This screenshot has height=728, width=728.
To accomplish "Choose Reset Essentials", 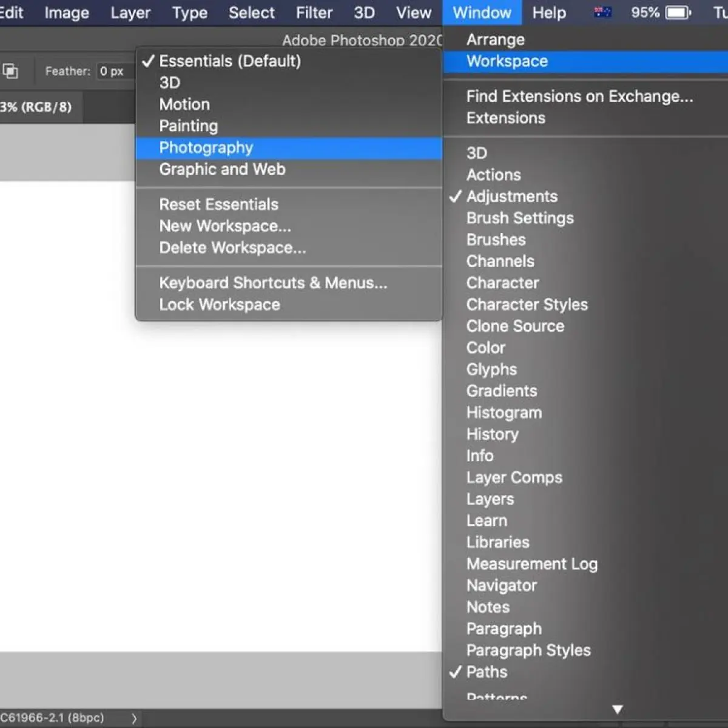I will coord(289,204).
